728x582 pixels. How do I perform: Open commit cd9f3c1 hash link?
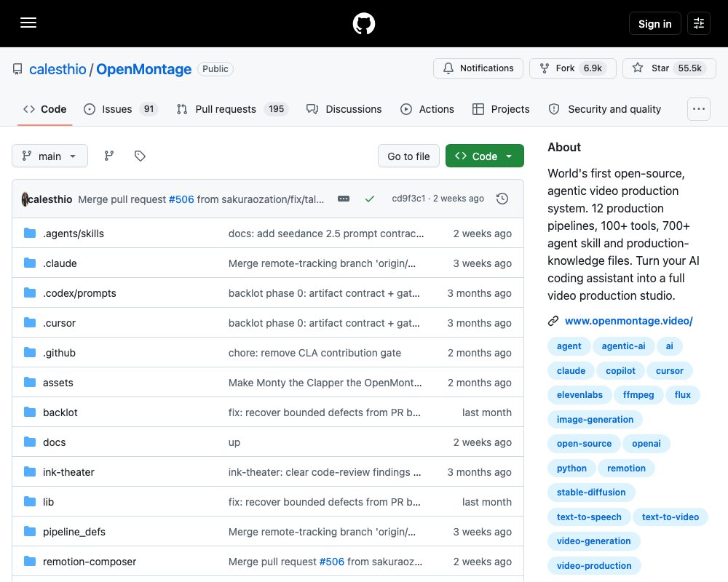click(x=408, y=199)
